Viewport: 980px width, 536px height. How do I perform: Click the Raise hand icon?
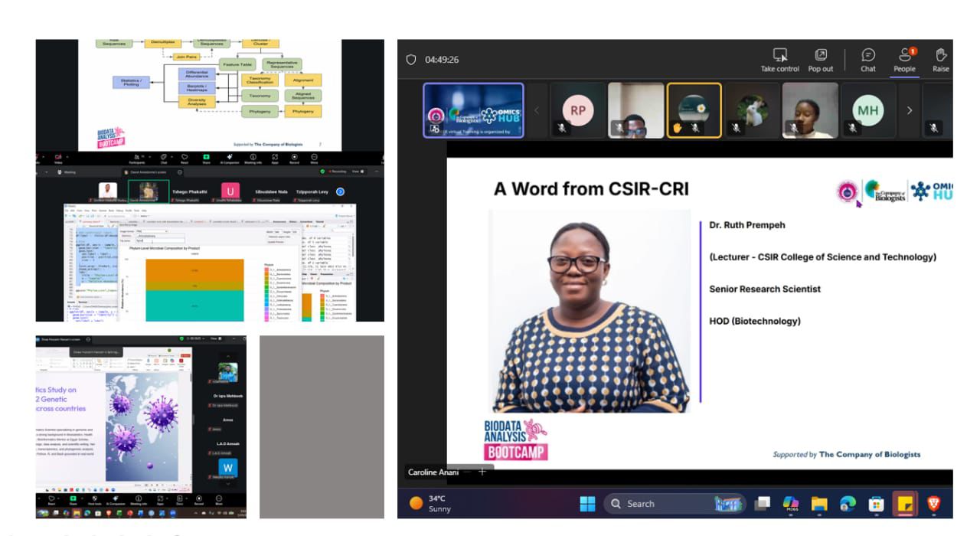[941, 60]
